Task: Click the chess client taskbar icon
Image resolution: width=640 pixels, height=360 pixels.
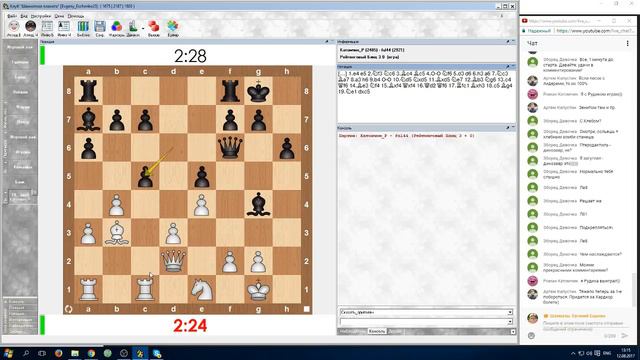Action: point(140,353)
